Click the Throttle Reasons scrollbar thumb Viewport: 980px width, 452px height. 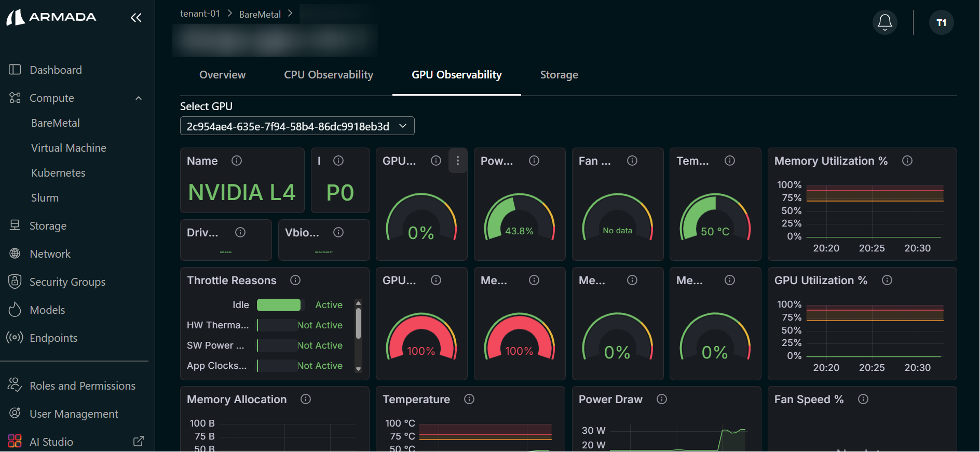(x=358, y=323)
